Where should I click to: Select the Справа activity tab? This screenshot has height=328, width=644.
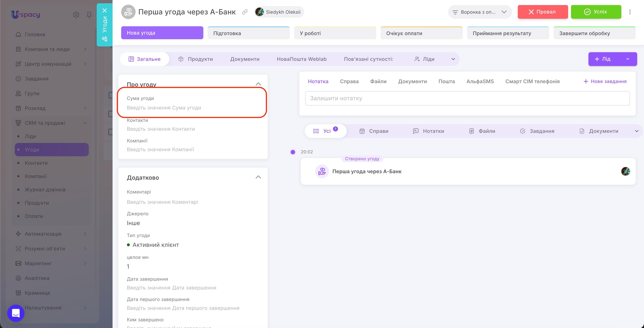click(349, 81)
